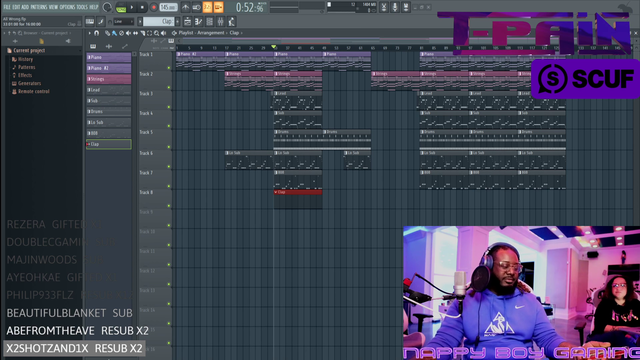640x360 pixels.
Task: Mute Track 8 with its green light
Action: (169, 206)
